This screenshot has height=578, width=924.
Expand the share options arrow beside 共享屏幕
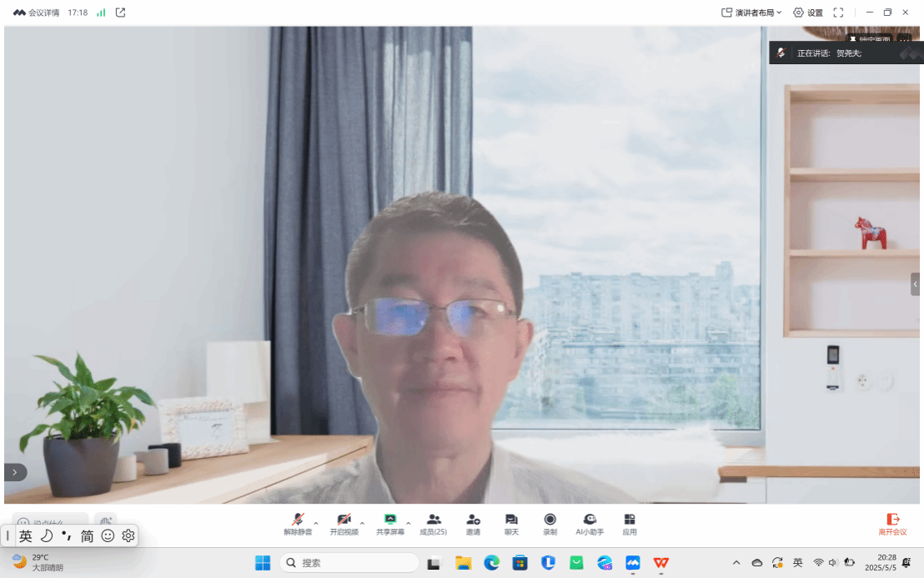[x=409, y=523]
